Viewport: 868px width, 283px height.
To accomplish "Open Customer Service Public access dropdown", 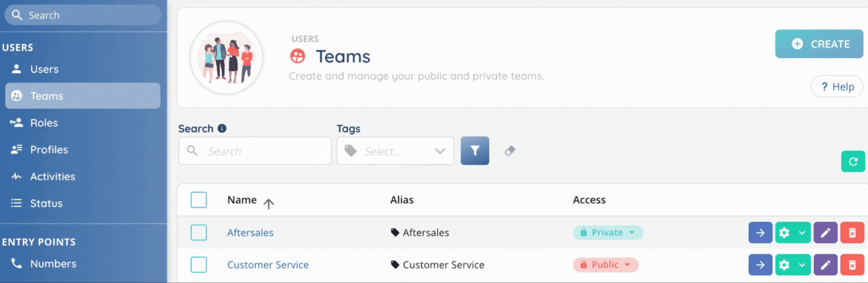I will (x=605, y=265).
